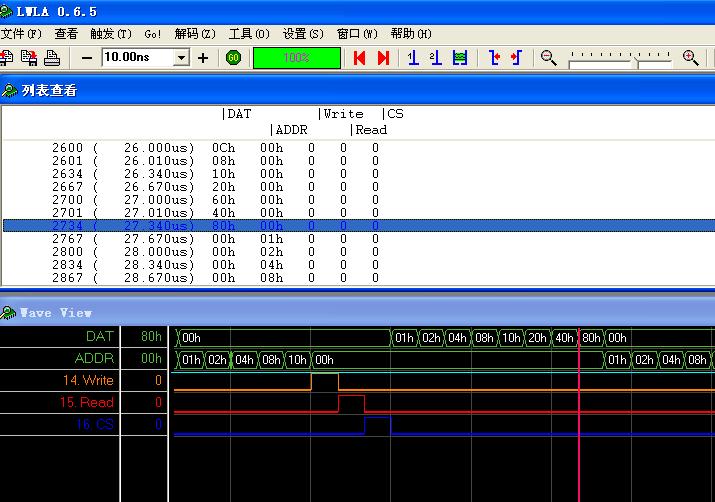715x502 pixels.
Task: Click the print icon in the toolbar
Action: click(52, 58)
